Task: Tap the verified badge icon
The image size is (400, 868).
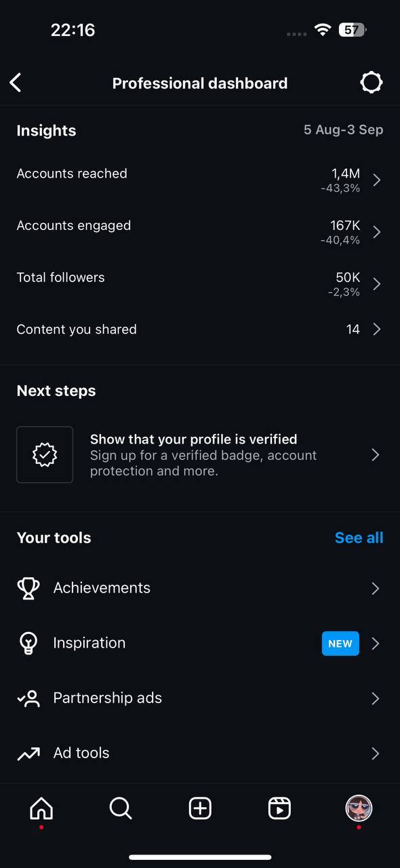Action: point(45,454)
